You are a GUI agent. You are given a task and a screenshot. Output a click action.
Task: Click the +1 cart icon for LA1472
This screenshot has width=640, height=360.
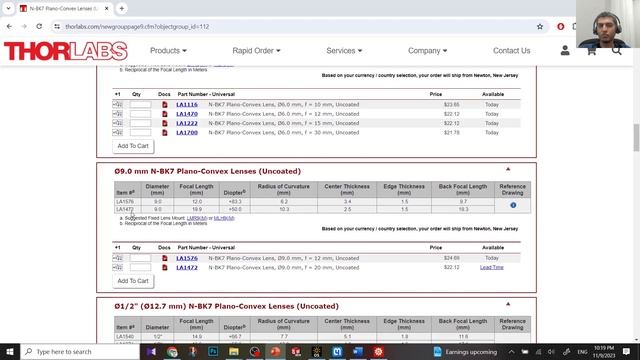[x=118, y=268]
